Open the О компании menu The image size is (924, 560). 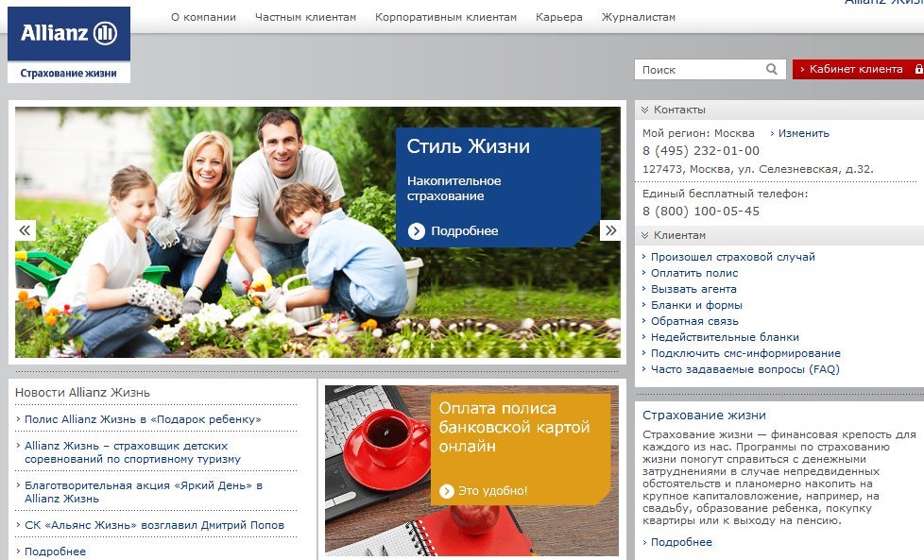[x=203, y=17]
